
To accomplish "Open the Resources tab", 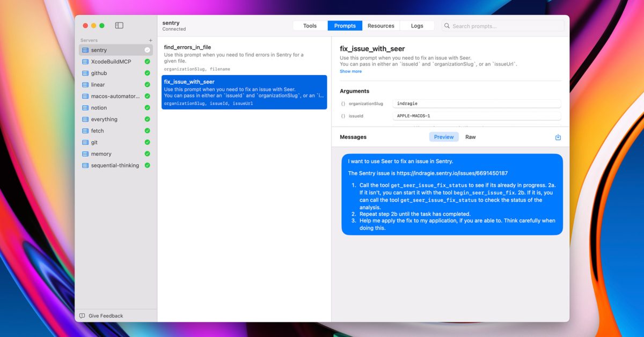I will coord(381,26).
